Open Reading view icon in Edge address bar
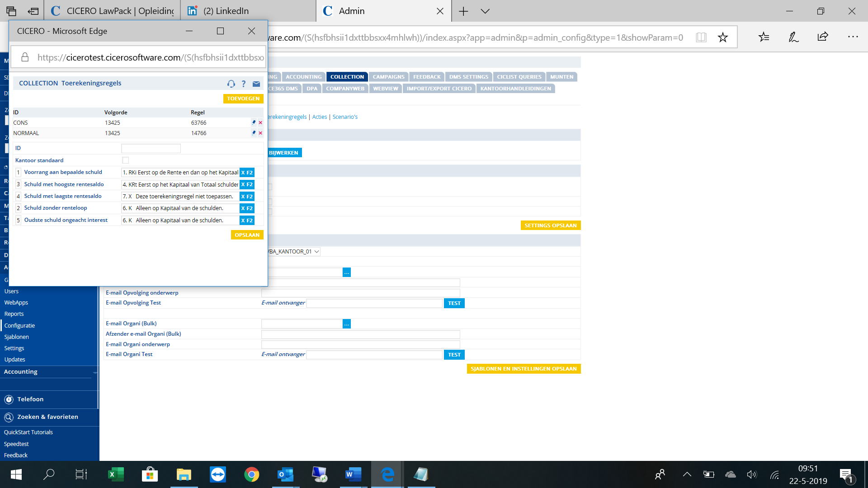The height and width of the screenshot is (488, 868). click(x=701, y=38)
